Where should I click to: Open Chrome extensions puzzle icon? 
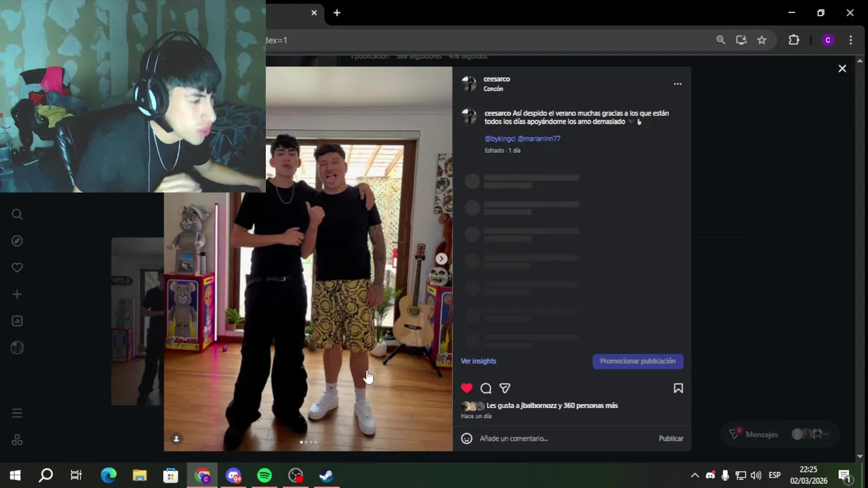[793, 40]
